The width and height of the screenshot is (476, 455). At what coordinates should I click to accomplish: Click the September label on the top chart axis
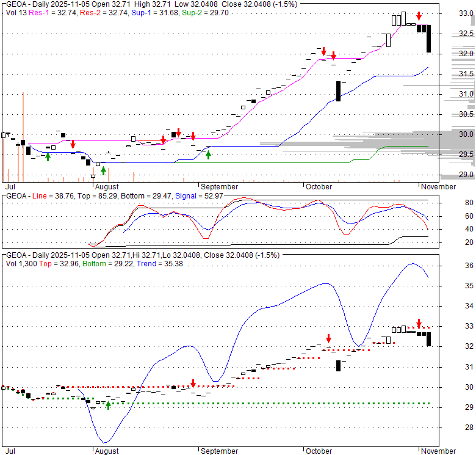pos(218,186)
